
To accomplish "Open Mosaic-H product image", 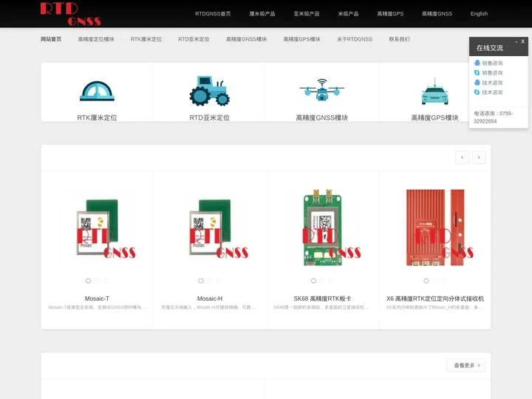I will tap(210, 228).
